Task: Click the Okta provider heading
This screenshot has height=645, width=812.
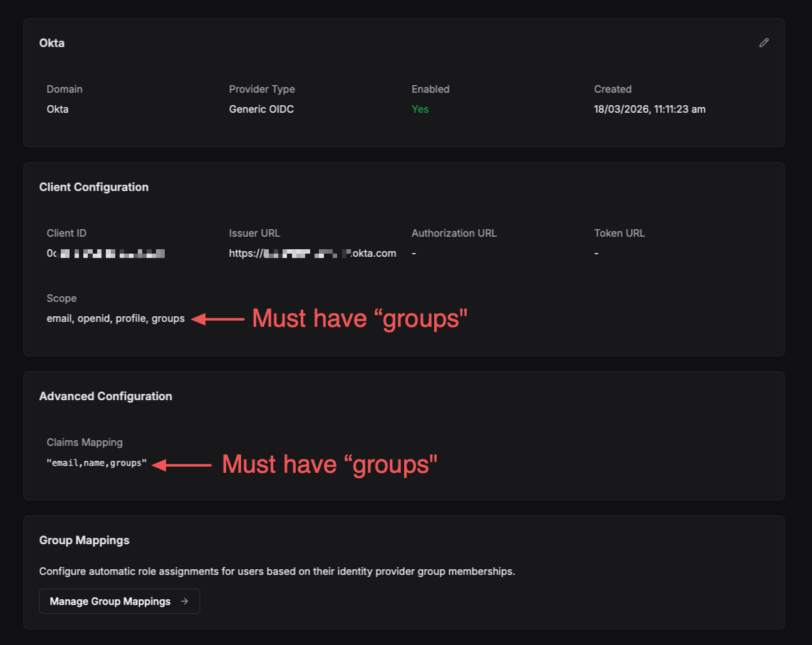Action: (x=52, y=43)
